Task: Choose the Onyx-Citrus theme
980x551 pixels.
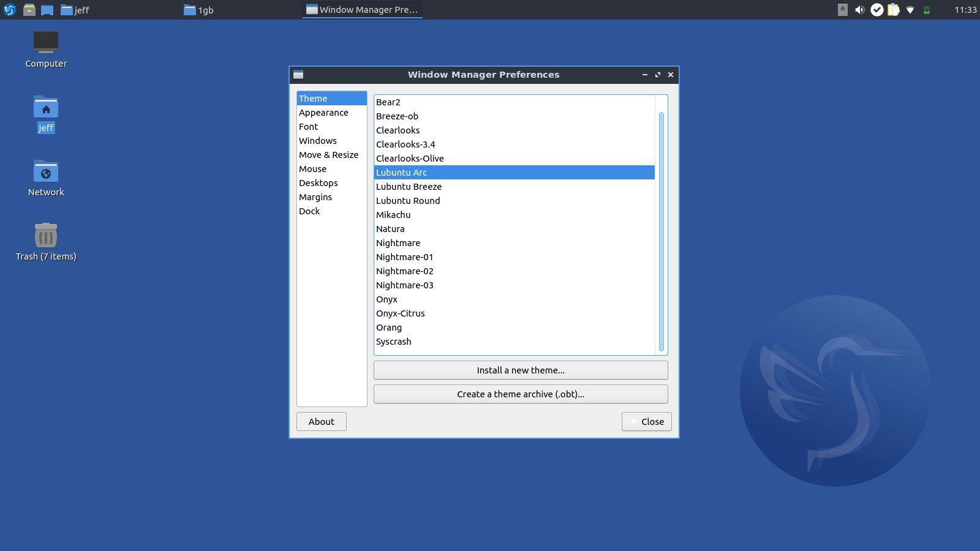Action: point(514,313)
